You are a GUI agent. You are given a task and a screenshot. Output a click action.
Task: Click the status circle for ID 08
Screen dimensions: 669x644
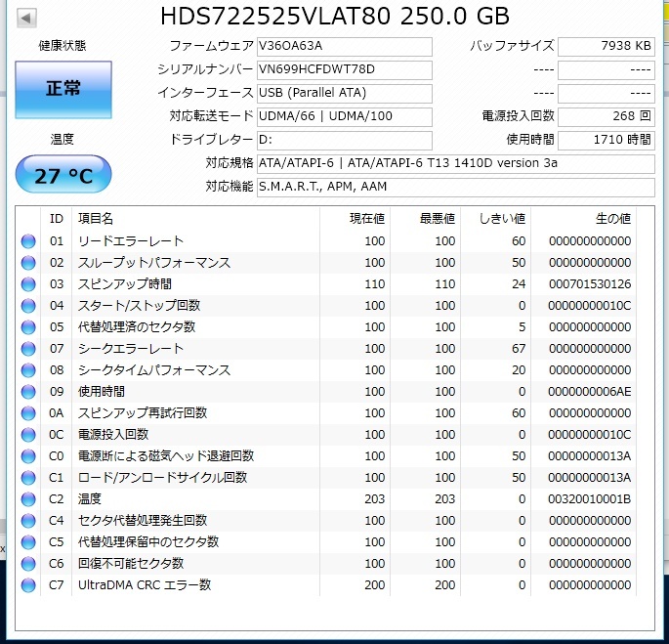28,370
